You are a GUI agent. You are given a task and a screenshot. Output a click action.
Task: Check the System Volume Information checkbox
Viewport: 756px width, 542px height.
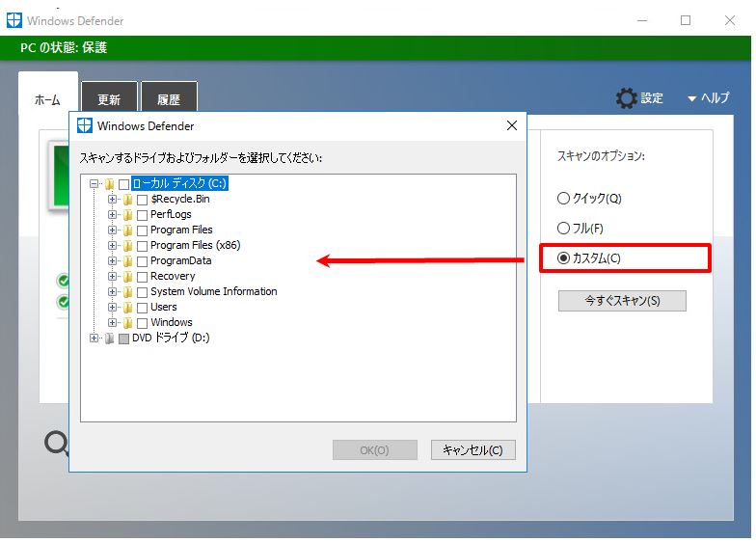[x=143, y=292]
